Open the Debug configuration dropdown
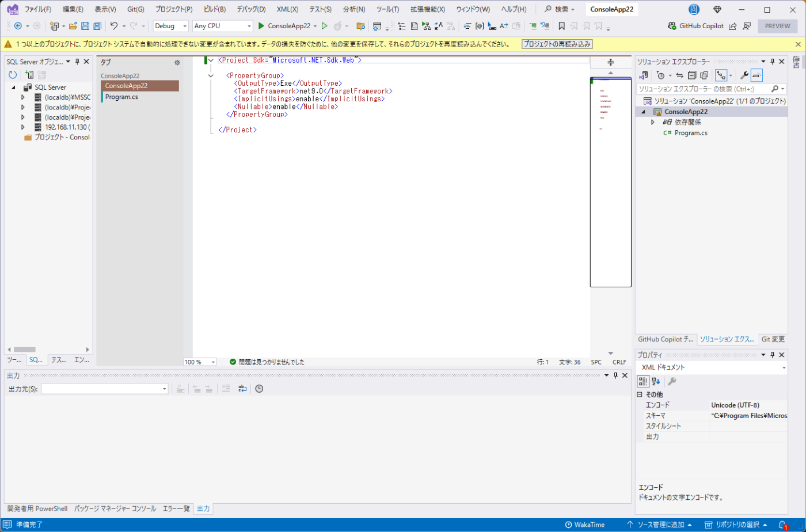The height and width of the screenshot is (532, 806). coord(171,26)
